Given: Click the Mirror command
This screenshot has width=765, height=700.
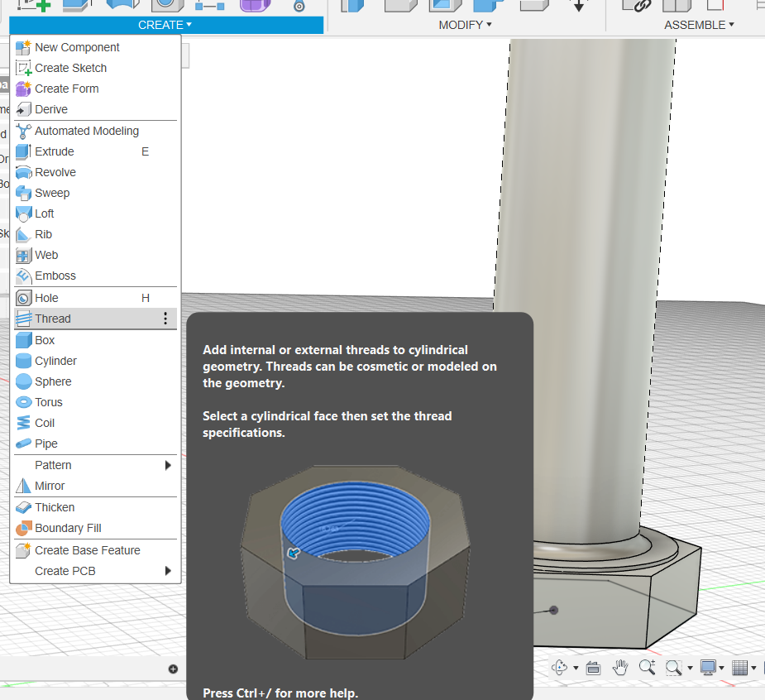Looking at the screenshot, I should point(50,486).
